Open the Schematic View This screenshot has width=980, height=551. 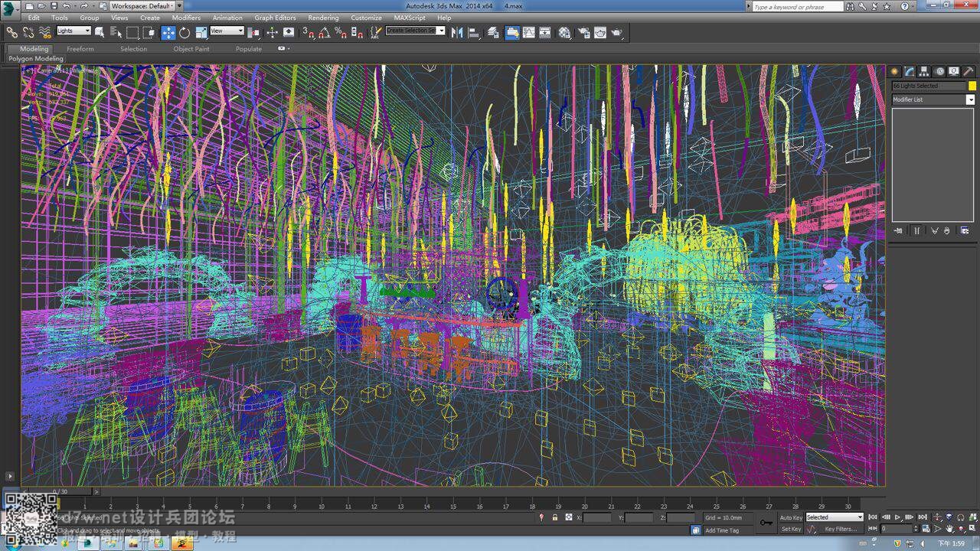click(545, 32)
